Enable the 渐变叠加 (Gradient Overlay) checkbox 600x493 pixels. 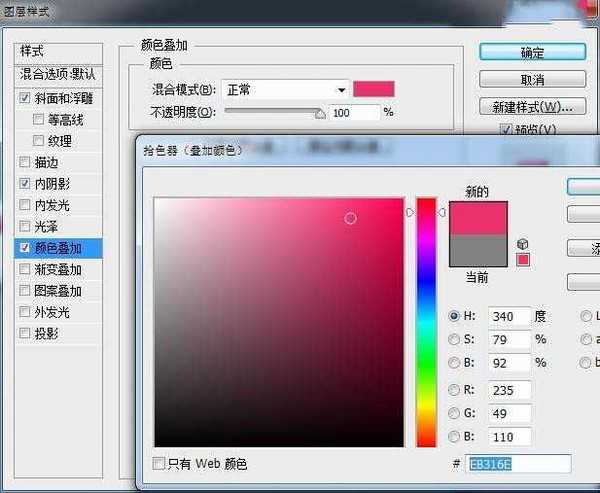24,270
